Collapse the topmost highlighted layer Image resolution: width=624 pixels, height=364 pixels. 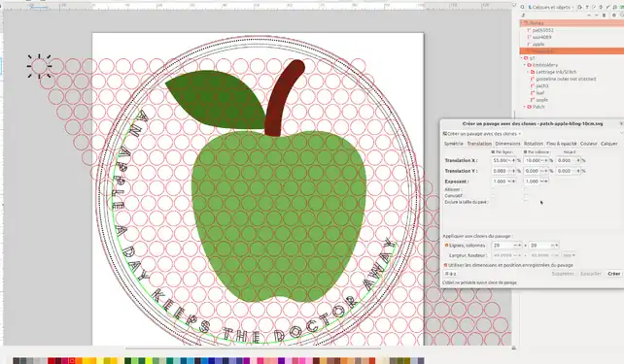point(522,23)
